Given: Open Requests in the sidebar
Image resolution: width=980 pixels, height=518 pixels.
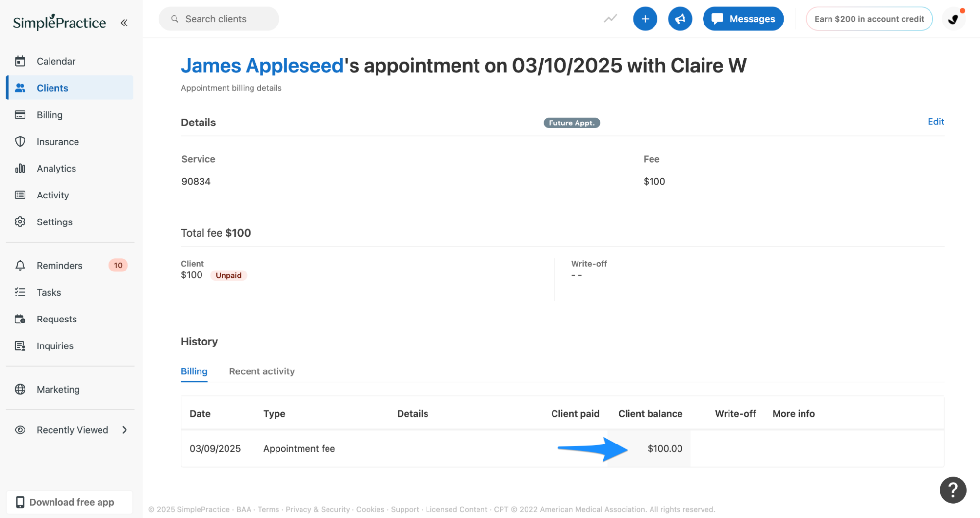Looking at the screenshot, I should click(70, 319).
